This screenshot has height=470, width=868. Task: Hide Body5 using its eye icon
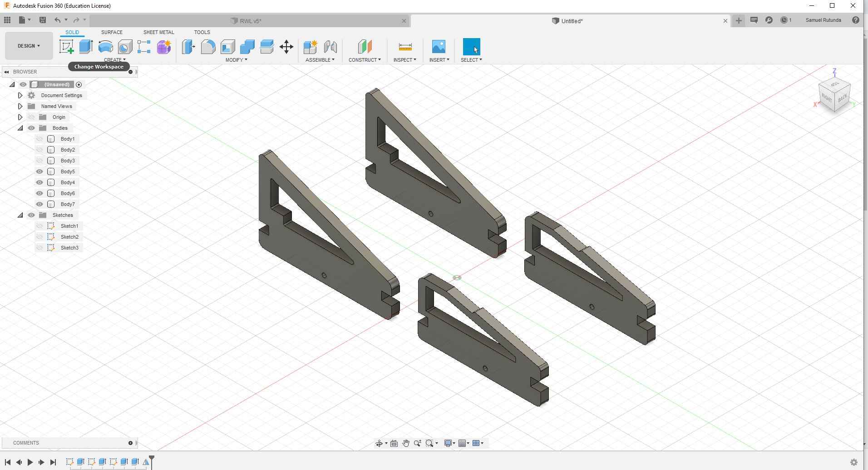click(x=39, y=171)
